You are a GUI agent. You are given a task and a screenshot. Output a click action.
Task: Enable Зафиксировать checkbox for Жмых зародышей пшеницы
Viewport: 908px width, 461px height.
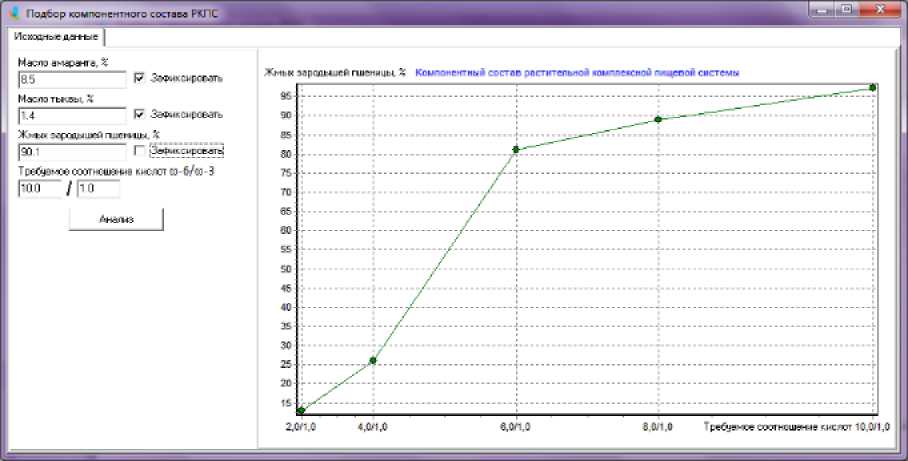(x=139, y=151)
